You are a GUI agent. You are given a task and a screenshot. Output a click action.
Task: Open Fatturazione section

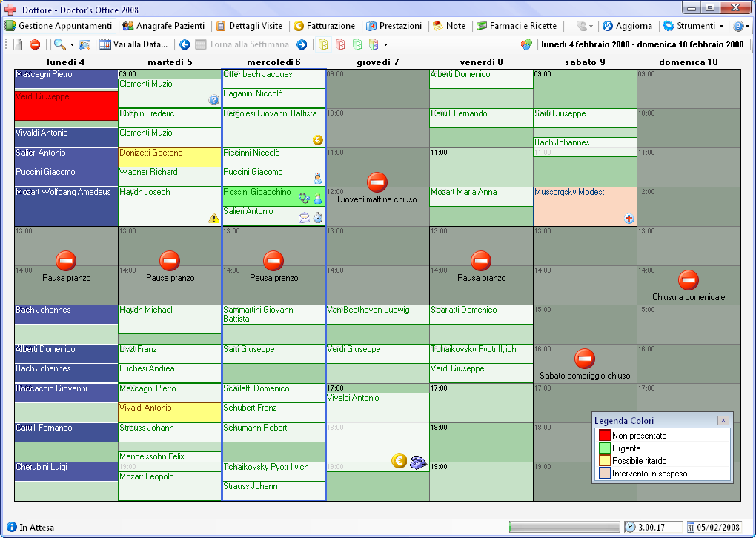pos(324,26)
